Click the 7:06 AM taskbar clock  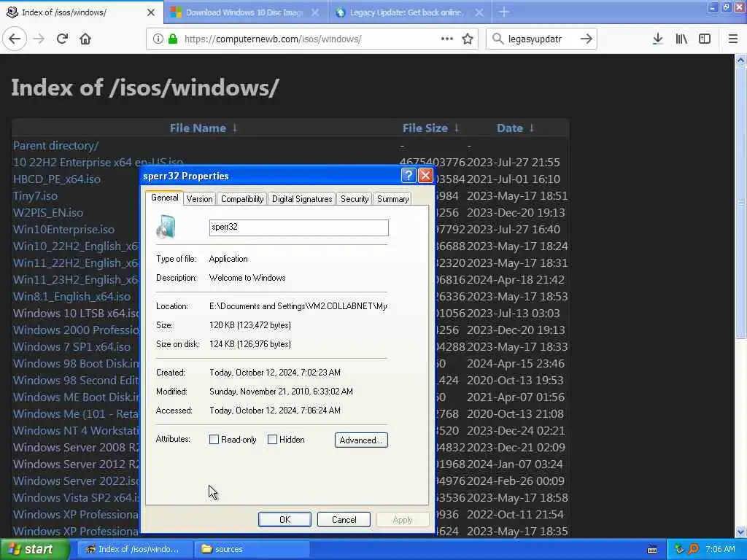click(x=720, y=549)
